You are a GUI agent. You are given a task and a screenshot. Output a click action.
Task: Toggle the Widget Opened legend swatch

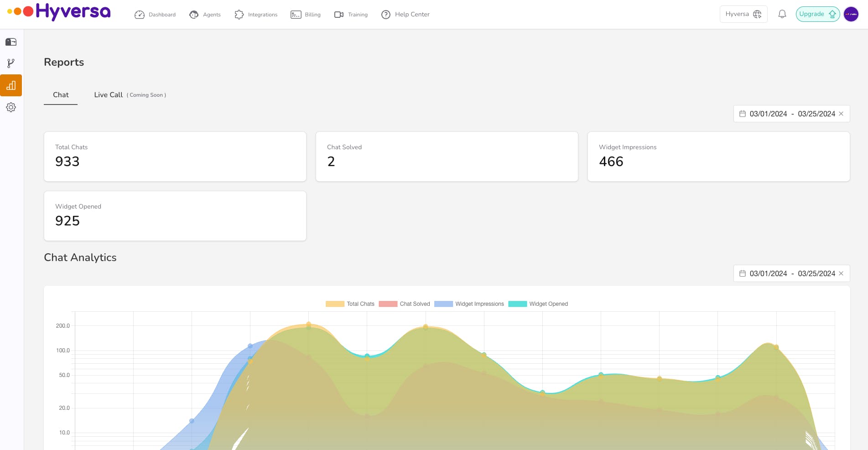518,304
